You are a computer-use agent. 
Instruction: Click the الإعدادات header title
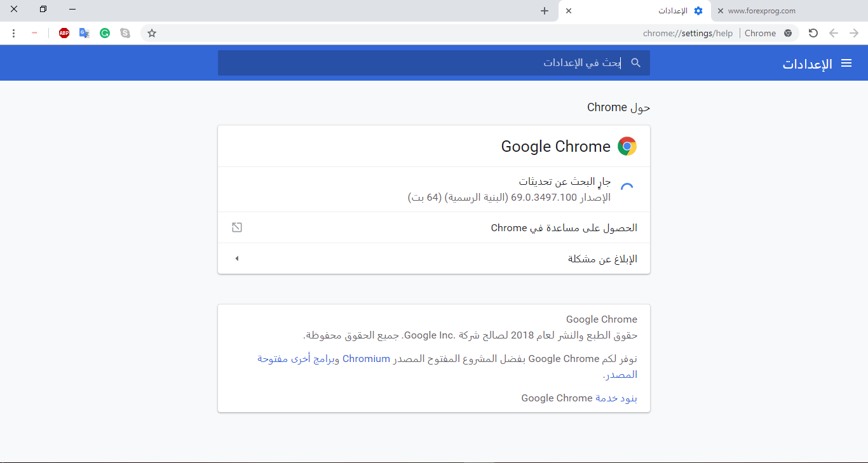807,64
